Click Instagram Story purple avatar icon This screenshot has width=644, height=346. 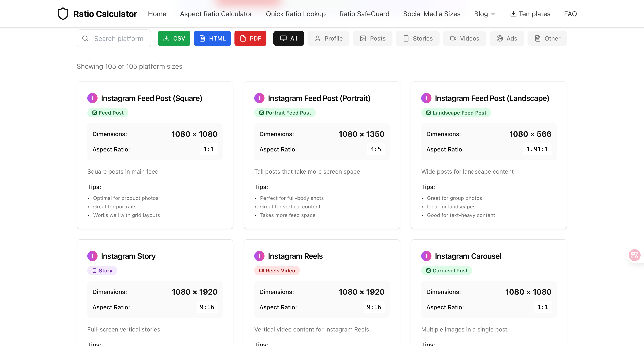[x=92, y=256]
